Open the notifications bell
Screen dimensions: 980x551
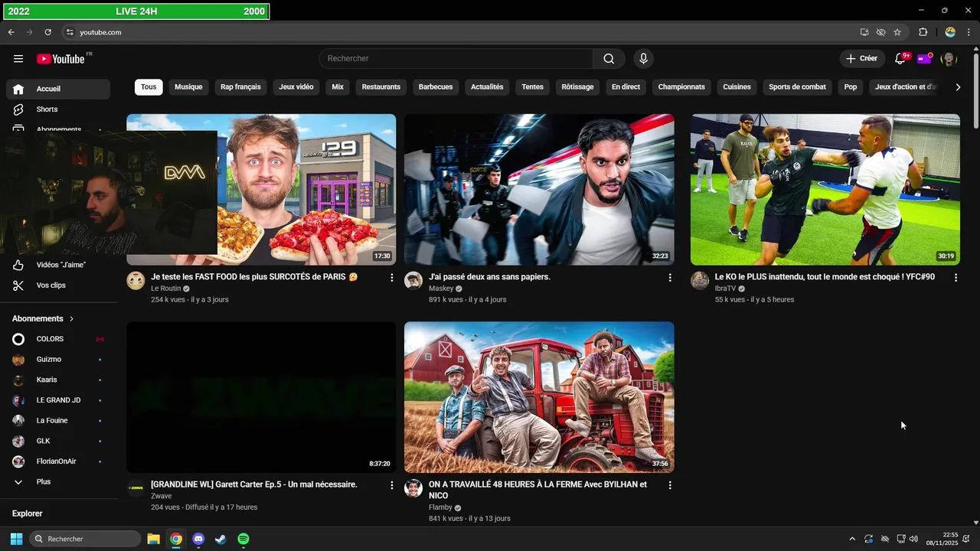click(900, 59)
